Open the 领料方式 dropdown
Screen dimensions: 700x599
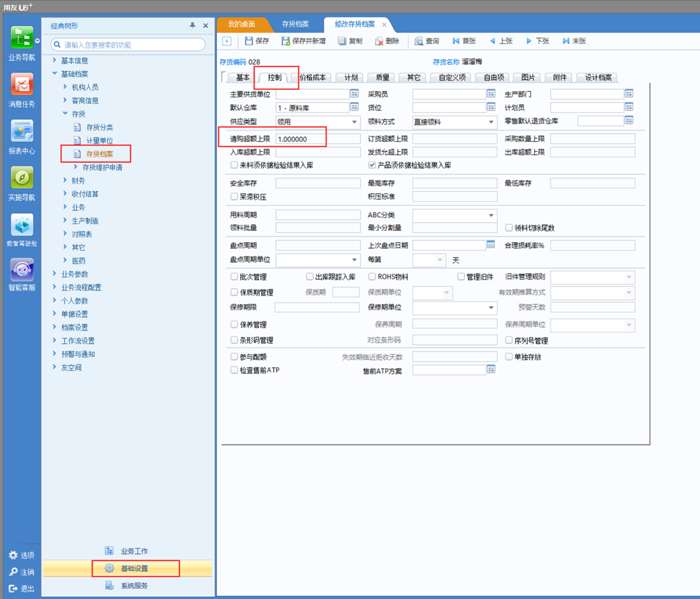(x=491, y=122)
